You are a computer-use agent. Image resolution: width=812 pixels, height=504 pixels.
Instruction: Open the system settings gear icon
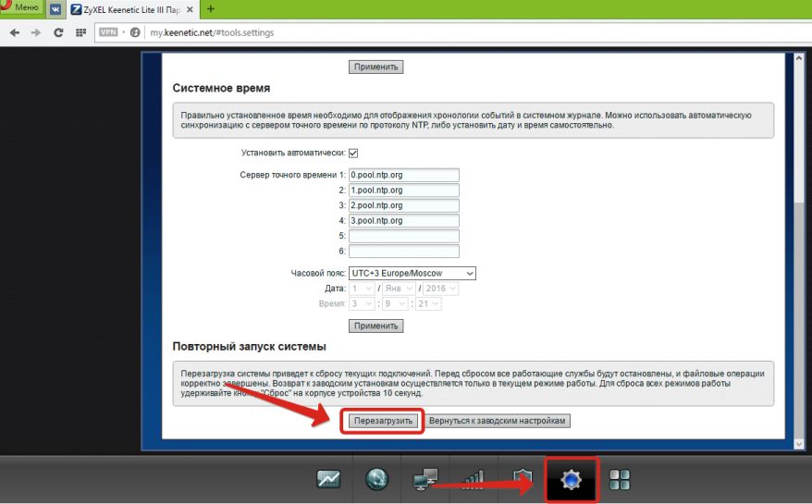[572, 480]
